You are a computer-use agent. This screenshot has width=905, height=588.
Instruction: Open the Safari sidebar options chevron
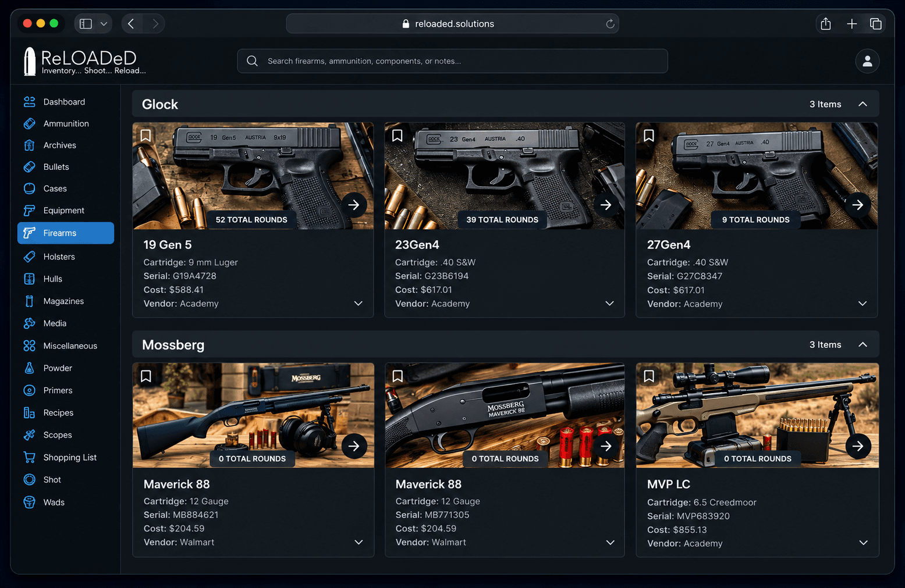(104, 24)
